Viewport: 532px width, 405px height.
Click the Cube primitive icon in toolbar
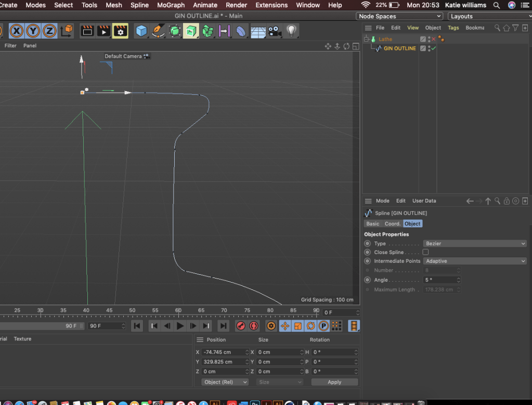141,31
